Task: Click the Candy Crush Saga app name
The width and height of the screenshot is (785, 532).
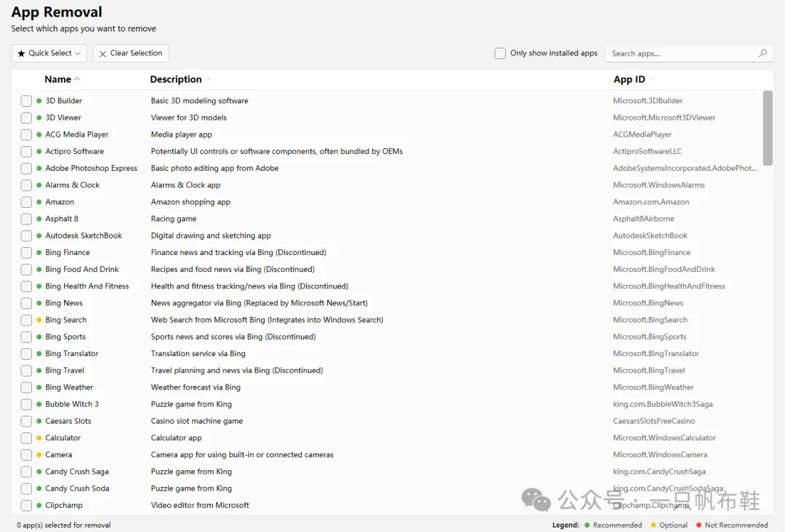Action: (x=76, y=472)
